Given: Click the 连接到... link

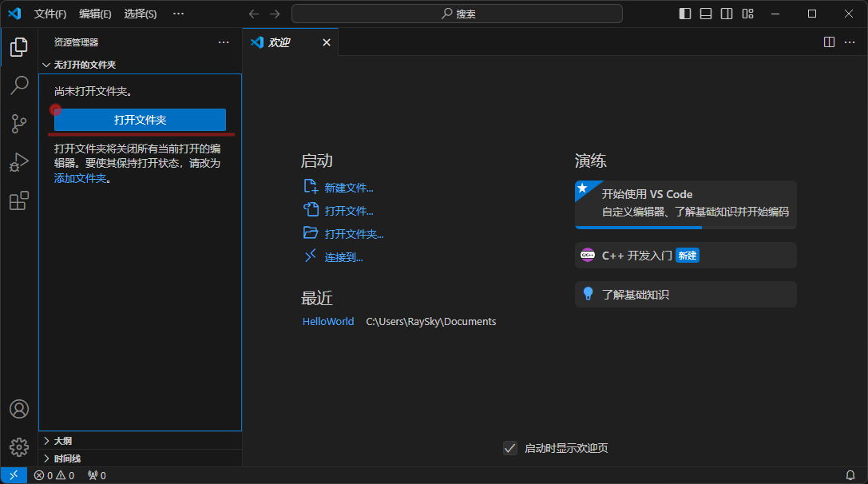Looking at the screenshot, I should pyautogui.click(x=344, y=257).
